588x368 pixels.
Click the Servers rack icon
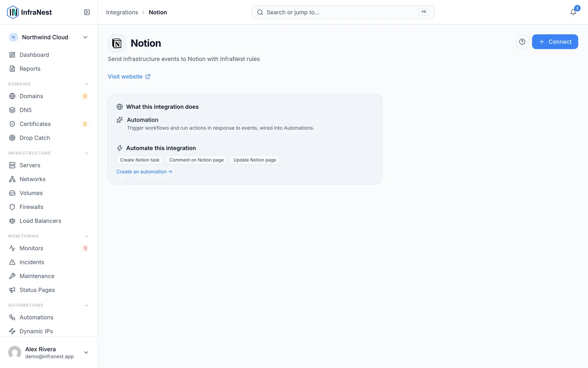[12, 165]
